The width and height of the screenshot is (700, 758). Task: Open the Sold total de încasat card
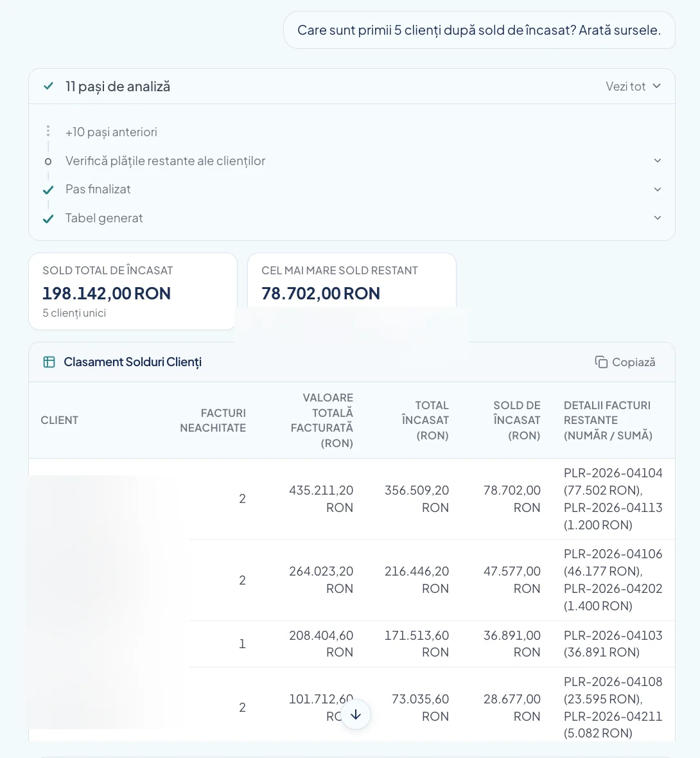[133, 291]
